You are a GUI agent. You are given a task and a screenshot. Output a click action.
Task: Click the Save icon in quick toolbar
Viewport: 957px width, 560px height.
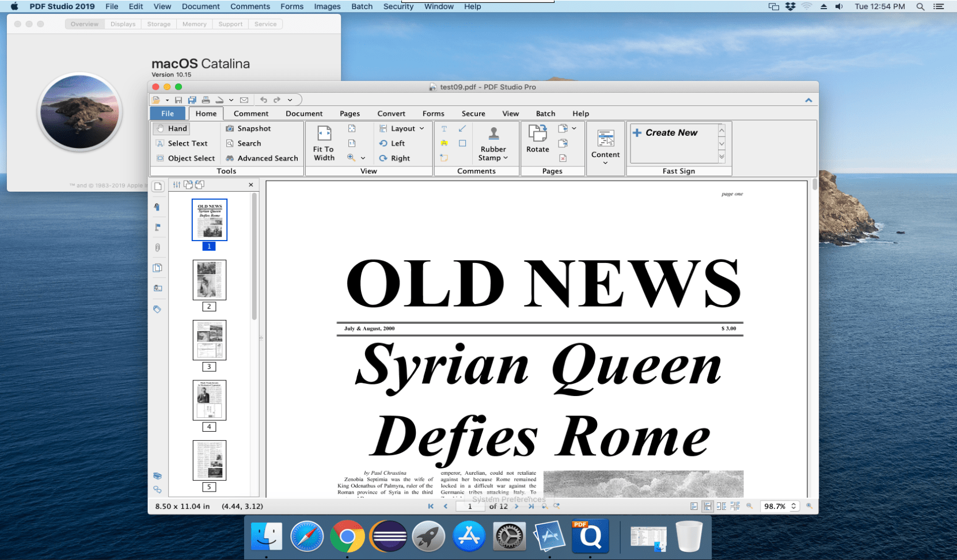click(179, 100)
